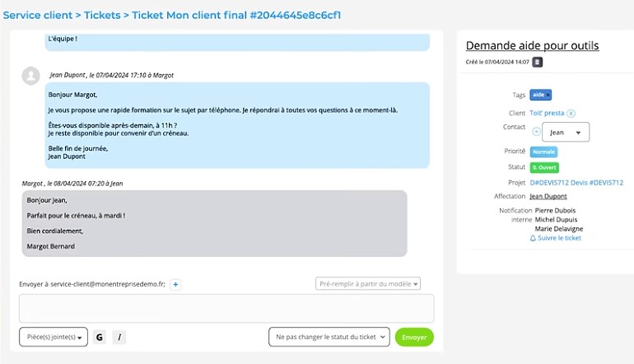The image size is (634, 364).
Task: Click the Normale priority badge
Action: tap(543, 152)
